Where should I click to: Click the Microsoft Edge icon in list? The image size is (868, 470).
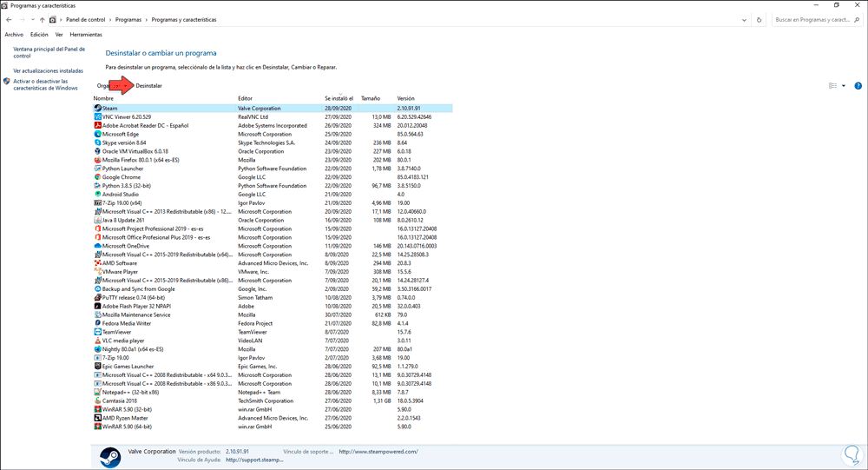pyautogui.click(x=97, y=134)
